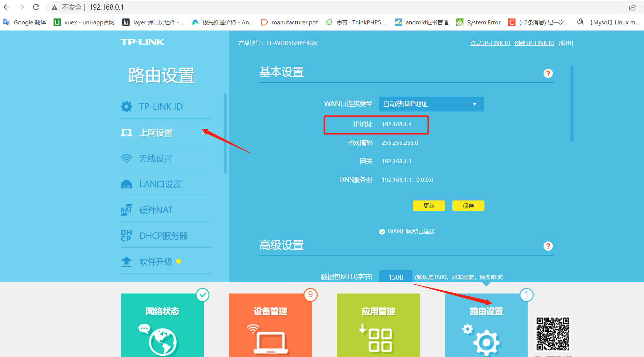This screenshot has width=644, height=357.
Task: Click the DHCP icon beside DHCP服务器
Action: [126, 236]
